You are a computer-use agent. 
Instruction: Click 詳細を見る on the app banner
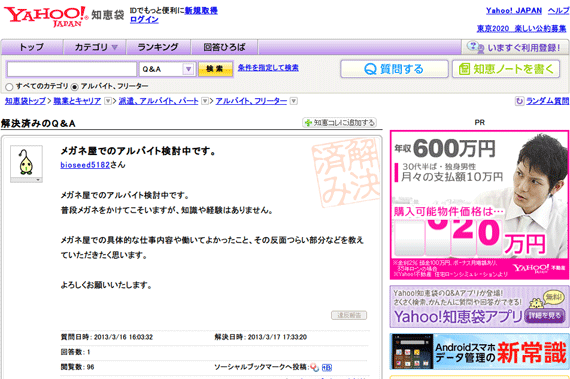(x=544, y=315)
